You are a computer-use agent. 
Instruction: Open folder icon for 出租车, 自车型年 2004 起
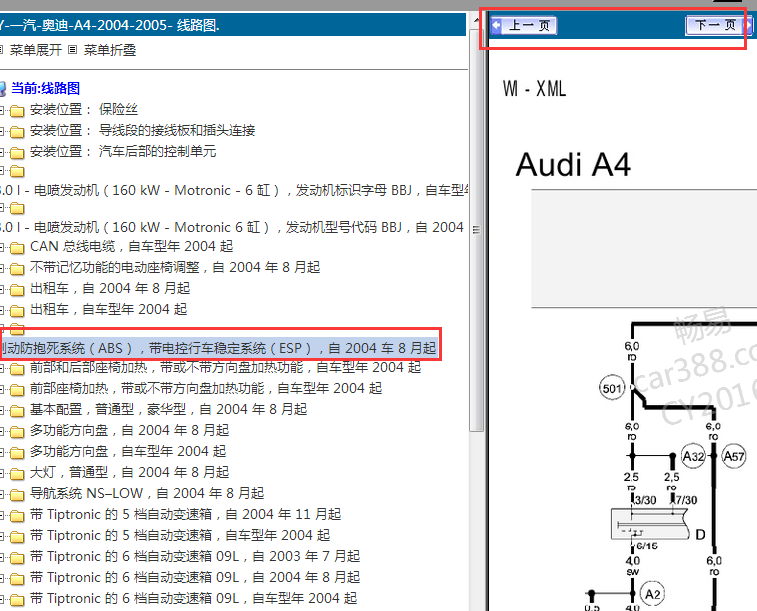(17, 311)
